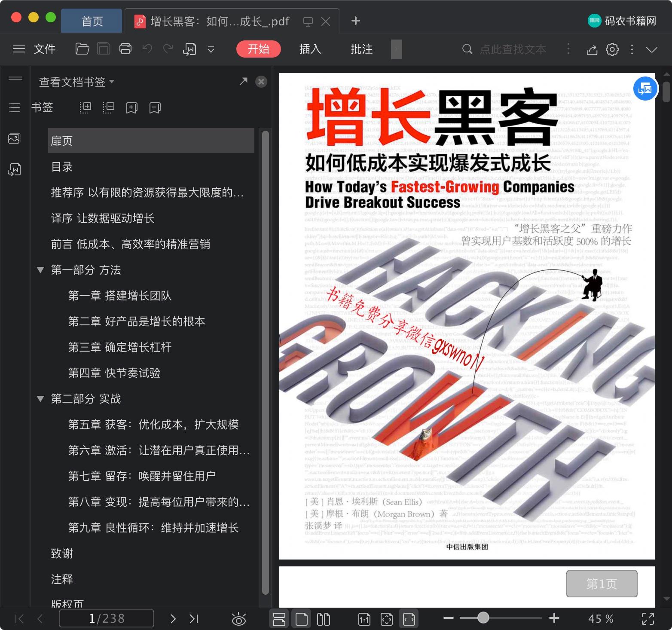Close the 增长黑客 PDF tab

point(326,21)
